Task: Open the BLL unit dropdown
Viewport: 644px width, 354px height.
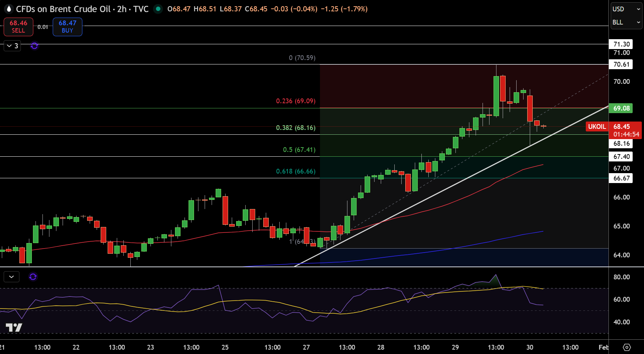Action: (626, 22)
